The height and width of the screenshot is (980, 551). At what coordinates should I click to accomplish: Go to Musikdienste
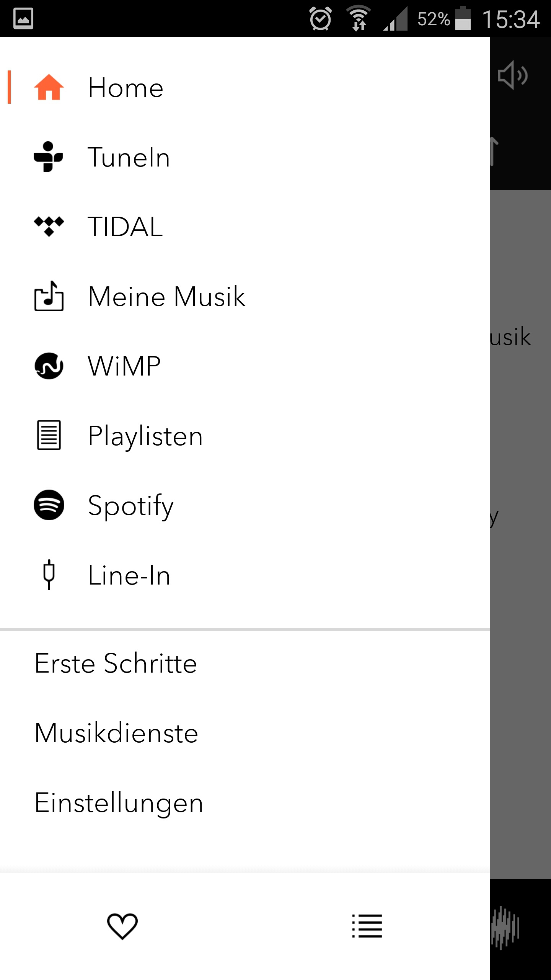click(x=245, y=733)
